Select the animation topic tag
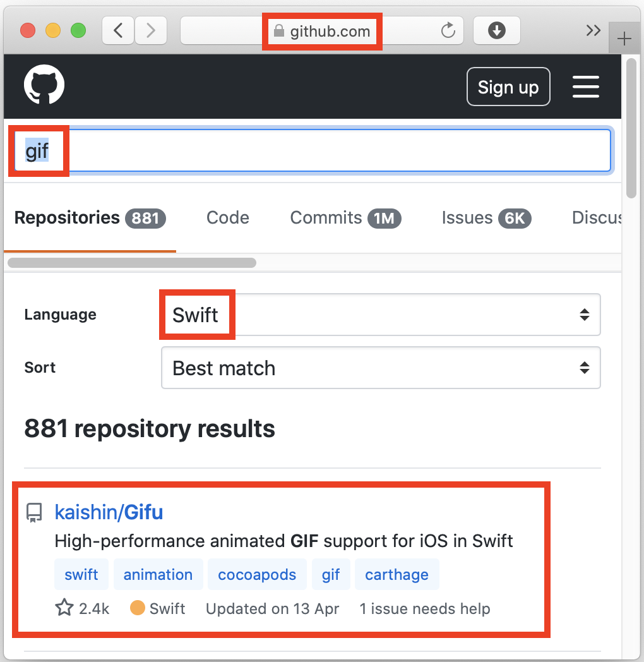 [158, 575]
